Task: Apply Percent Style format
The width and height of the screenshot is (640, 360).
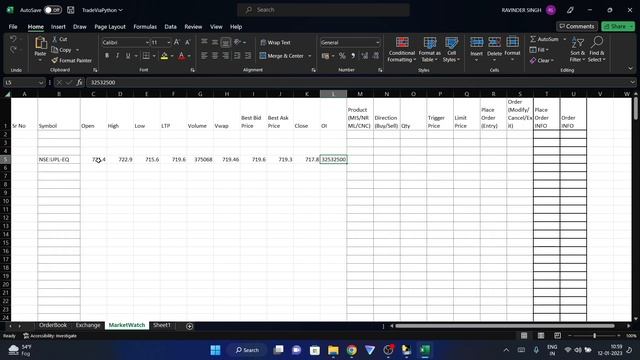Action: pos(342,56)
